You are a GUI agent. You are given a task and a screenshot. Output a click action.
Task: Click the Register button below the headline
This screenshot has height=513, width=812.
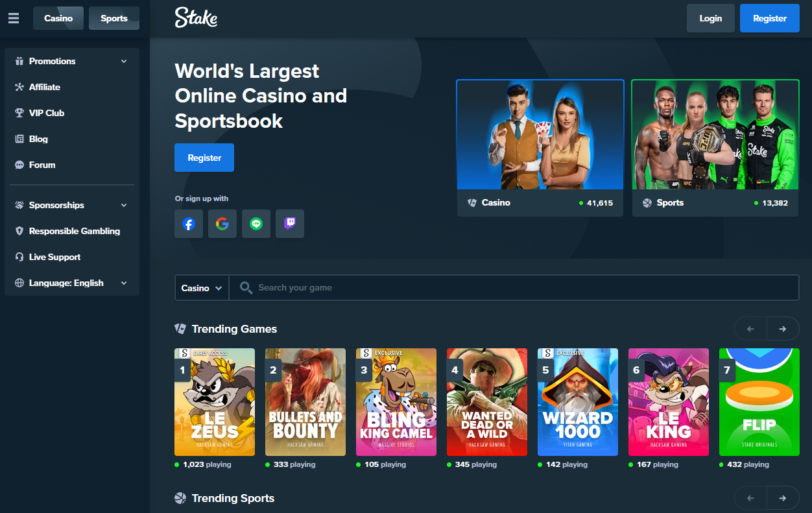(204, 158)
